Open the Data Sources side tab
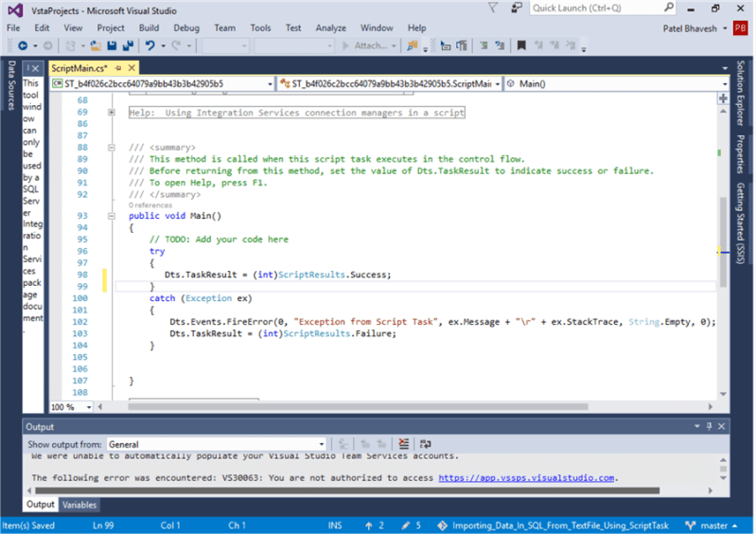The image size is (756, 534). tap(11, 85)
